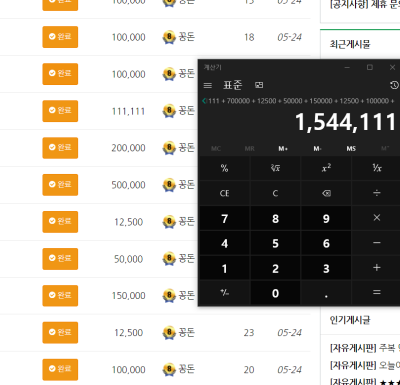This screenshot has width=400, height=385.
Task: Click the amount 500,000 in table
Action: (x=128, y=185)
